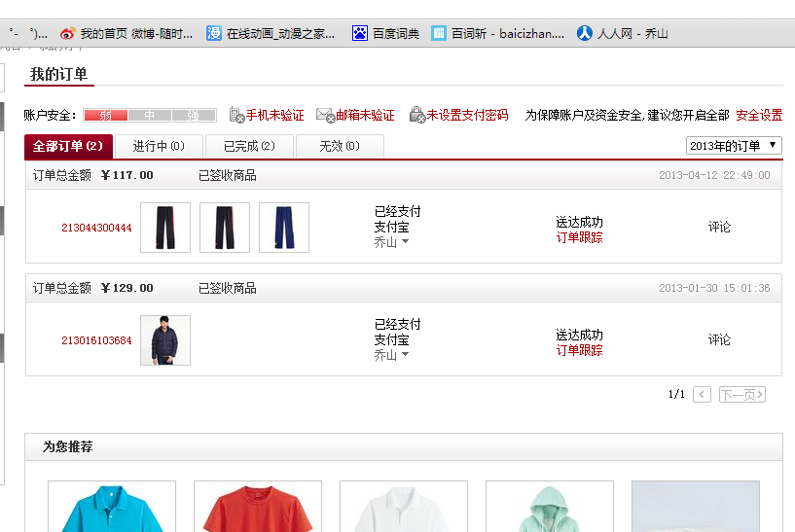This screenshot has width=795, height=532.
Task: Go to previous page arrow
Action: 702,394
